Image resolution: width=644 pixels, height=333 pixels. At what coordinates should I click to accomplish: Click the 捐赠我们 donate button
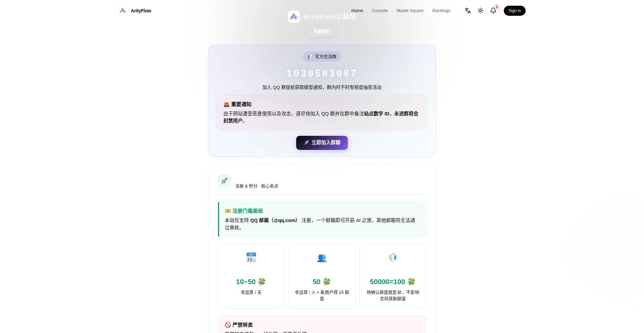322,32
